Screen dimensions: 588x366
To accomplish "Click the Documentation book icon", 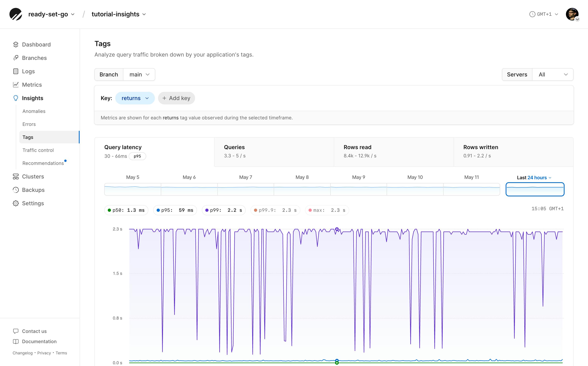I will [16, 342].
